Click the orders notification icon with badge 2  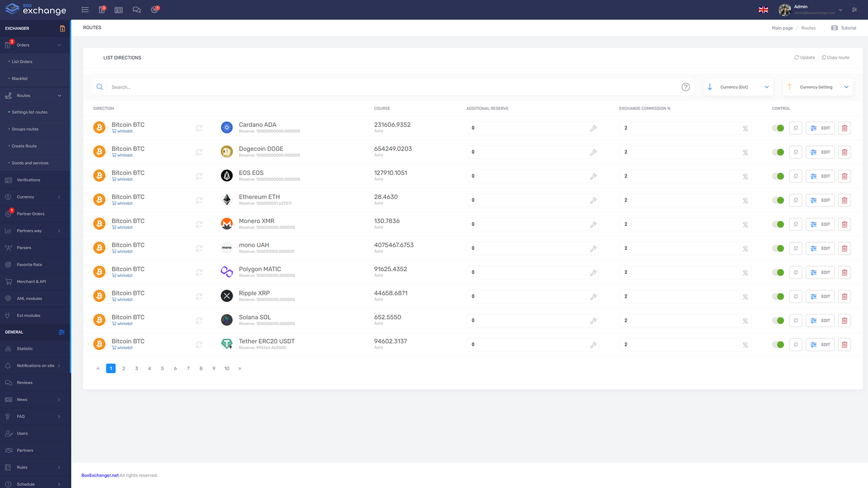102,9
